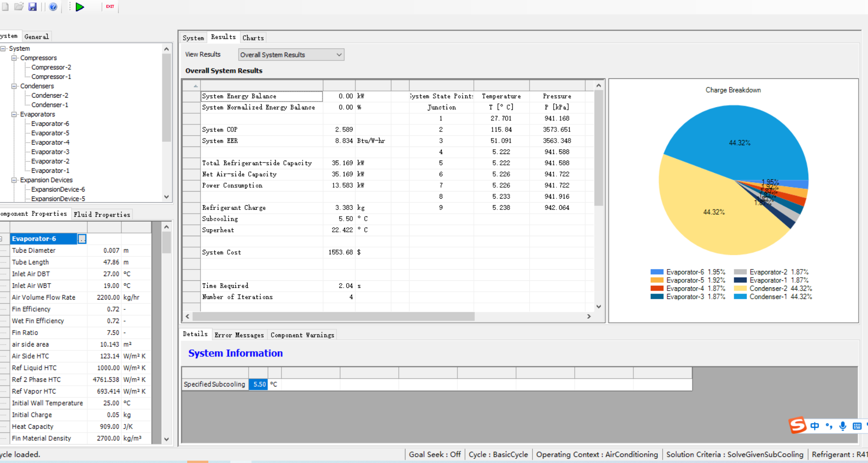Click the New file toolbar icon
868x463 pixels.
pos(5,7)
